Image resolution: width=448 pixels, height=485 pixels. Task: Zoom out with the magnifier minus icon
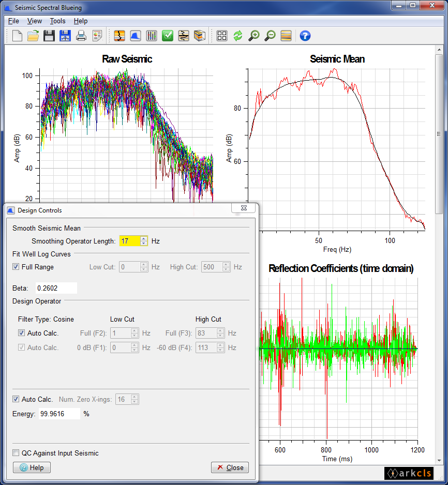pyautogui.click(x=270, y=36)
